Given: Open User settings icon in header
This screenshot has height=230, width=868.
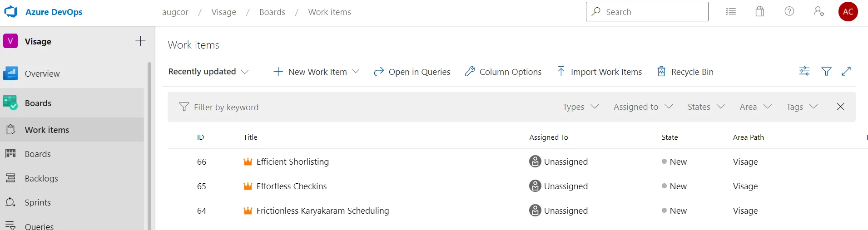Looking at the screenshot, I should [x=819, y=12].
